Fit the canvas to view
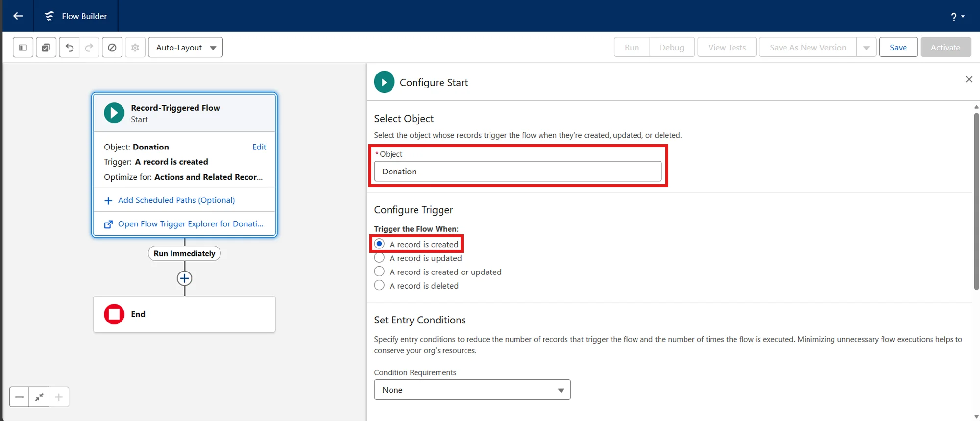The height and width of the screenshot is (421, 980). tap(39, 397)
